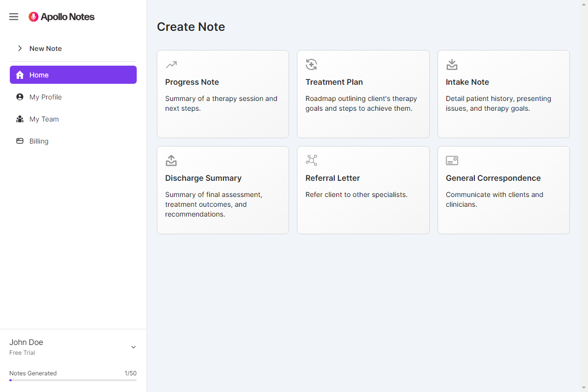The width and height of the screenshot is (588, 392).
Task: Select the Referral Letter network icon
Action: coord(311,160)
